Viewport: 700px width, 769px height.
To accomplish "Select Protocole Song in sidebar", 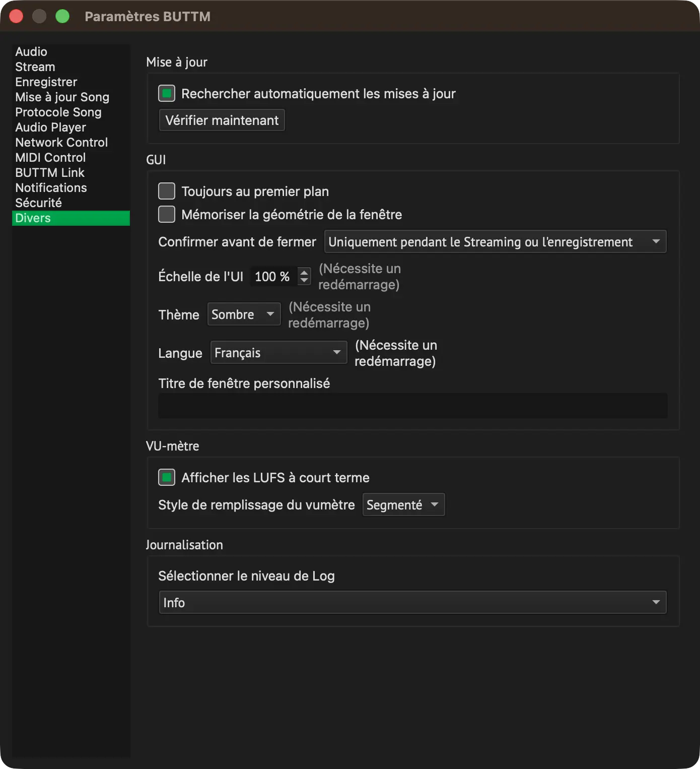I will (x=71, y=112).
